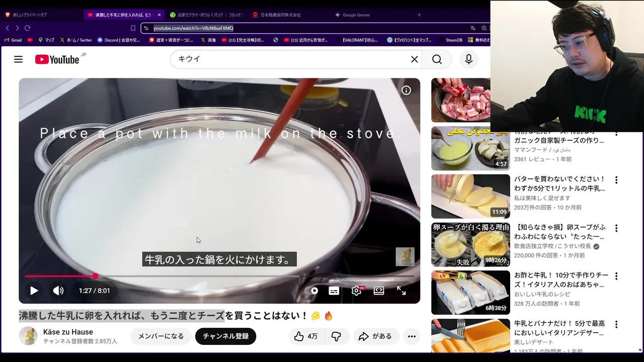
Task: Open the 11:09 butter video thumbnail
Action: (x=470, y=196)
